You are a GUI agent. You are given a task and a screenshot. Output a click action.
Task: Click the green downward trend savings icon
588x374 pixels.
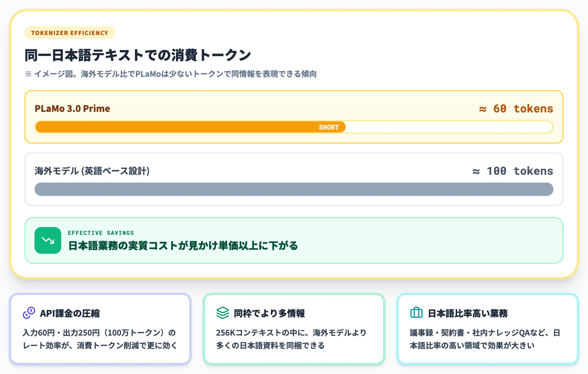[48, 240]
